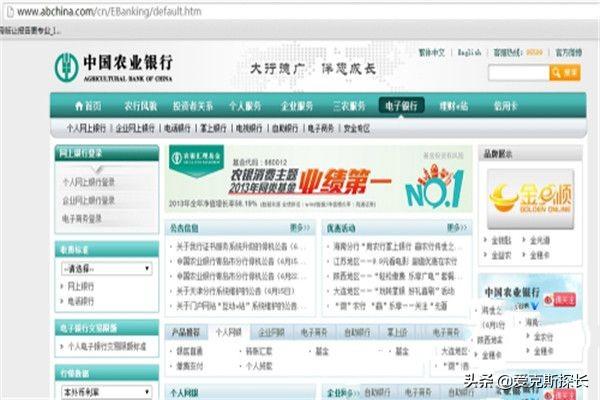Viewport: 600px width, 400px height.
Task: Switch language to 繁体中文
Action: pyautogui.click(x=432, y=52)
